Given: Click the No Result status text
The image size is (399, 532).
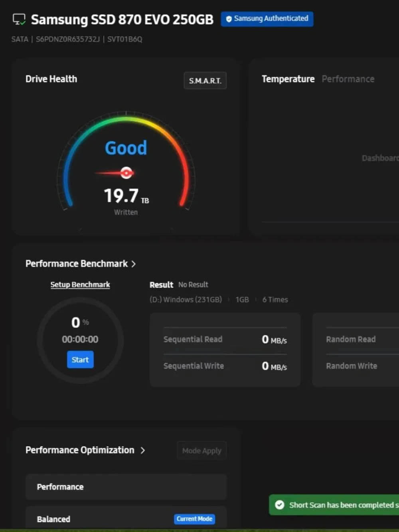Looking at the screenshot, I should pos(193,285).
